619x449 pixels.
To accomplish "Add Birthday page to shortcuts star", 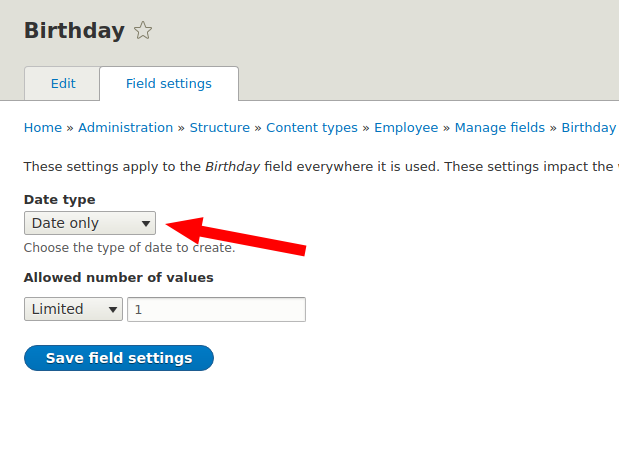I will [x=143, y=31].
